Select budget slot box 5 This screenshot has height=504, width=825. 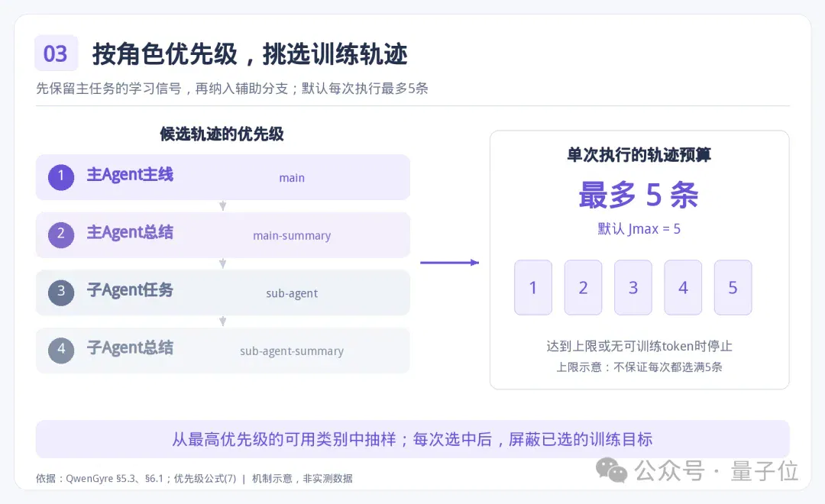(733, 287)
